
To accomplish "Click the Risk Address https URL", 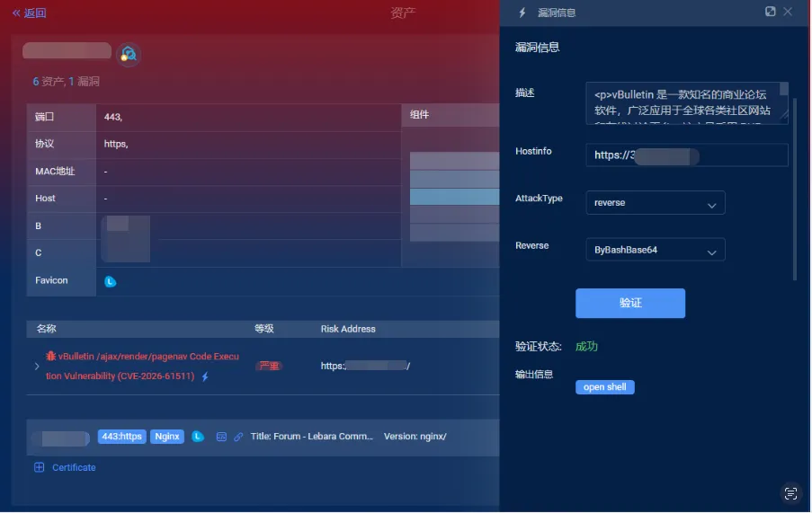I will [365, 367].
